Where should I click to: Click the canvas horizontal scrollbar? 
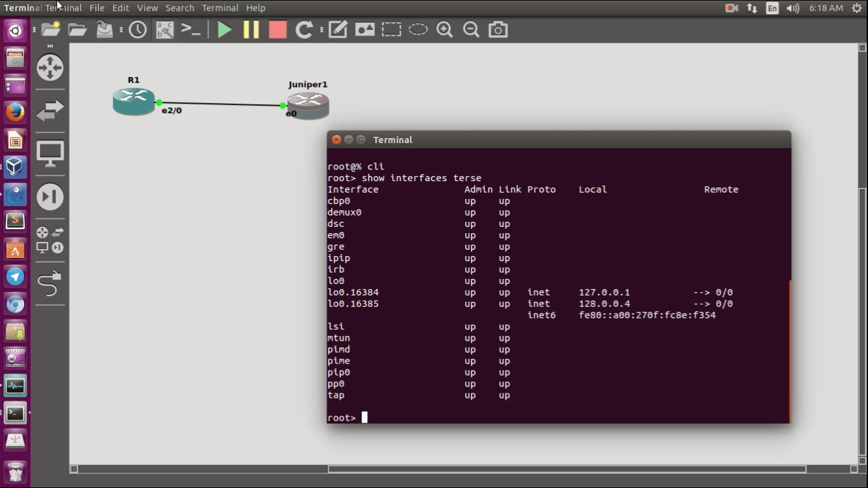click(x=567, y=469)
